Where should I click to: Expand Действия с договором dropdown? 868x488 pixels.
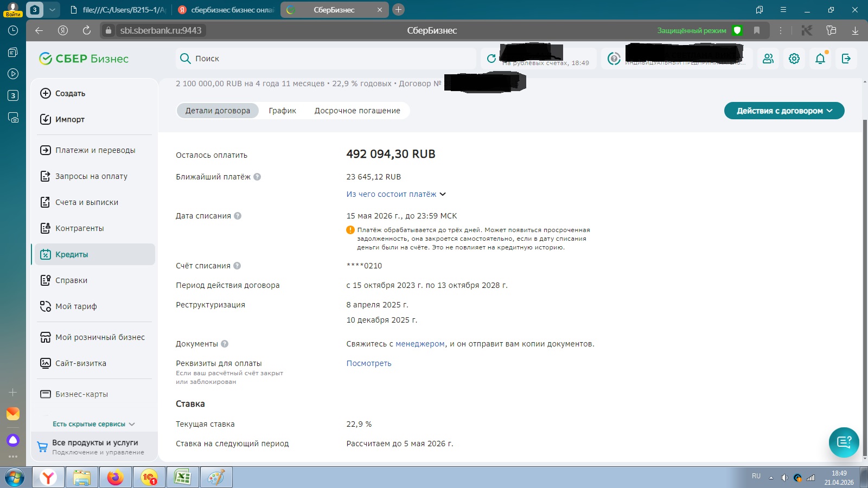(784, 111)
